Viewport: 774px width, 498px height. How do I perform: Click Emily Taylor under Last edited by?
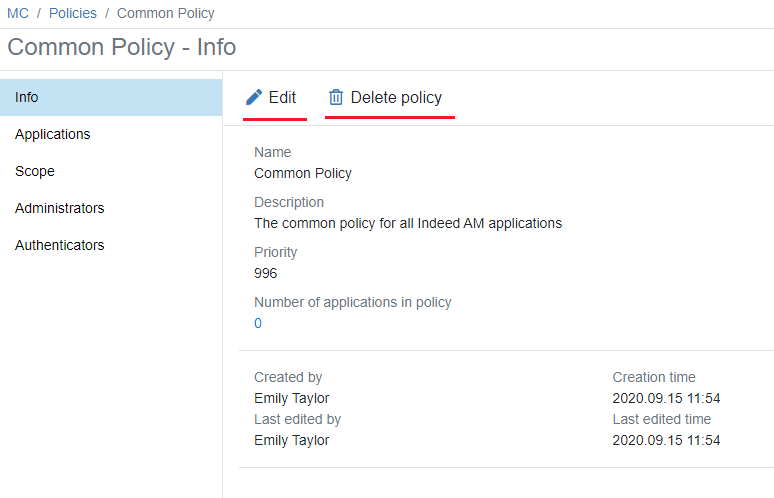pyautogui.click(x=292, y=440)
